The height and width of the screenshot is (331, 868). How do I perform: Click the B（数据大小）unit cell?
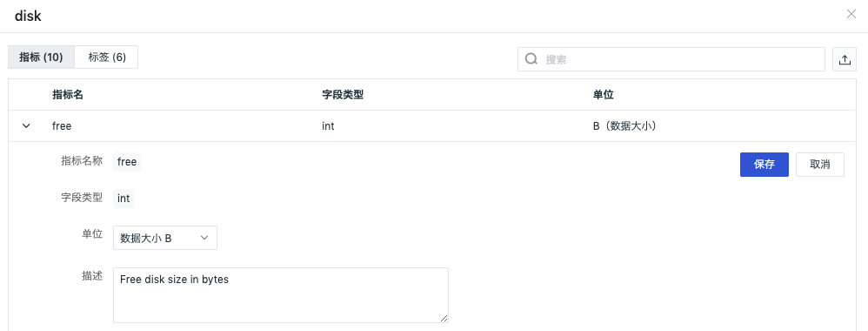tap(624, 125)
